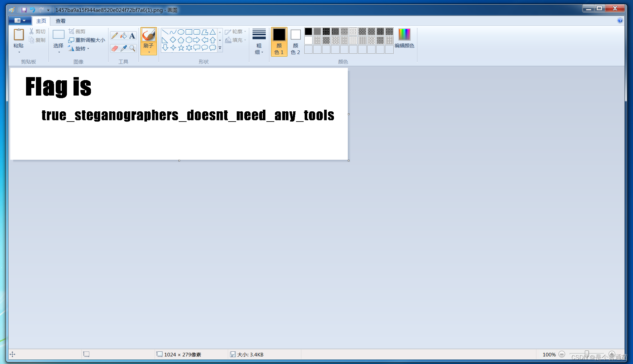The height and width of the screenshot is (364, 633).
Task: Select the Text tool
Action: (132, 36)
